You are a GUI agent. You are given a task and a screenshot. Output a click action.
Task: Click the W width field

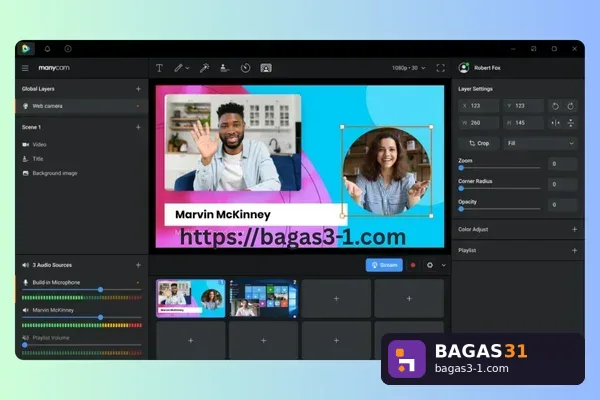click(x=479, y=123)
